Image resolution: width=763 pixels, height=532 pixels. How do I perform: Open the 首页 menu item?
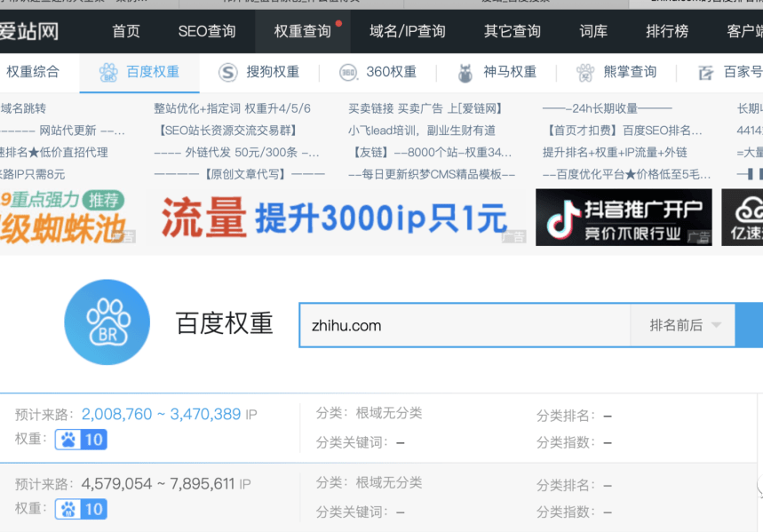[126, 31]
